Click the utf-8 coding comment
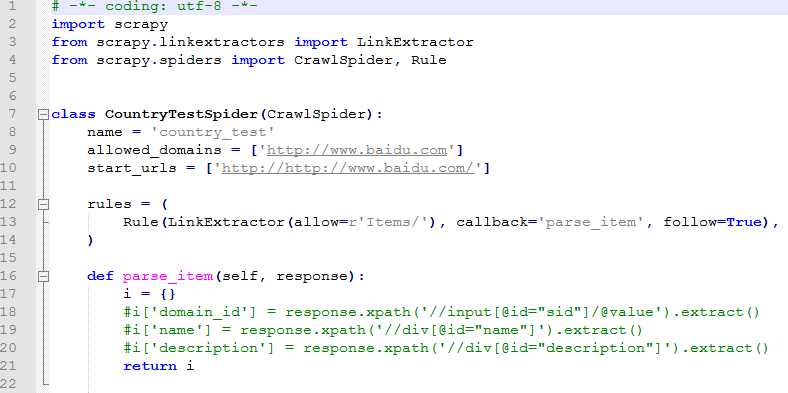This screenshot has height=393, width=788. 155,7
